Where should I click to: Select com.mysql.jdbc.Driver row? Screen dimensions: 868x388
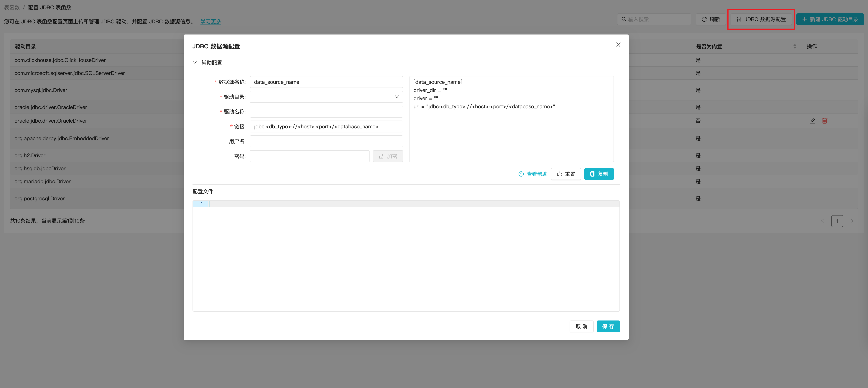click(434, 90)
